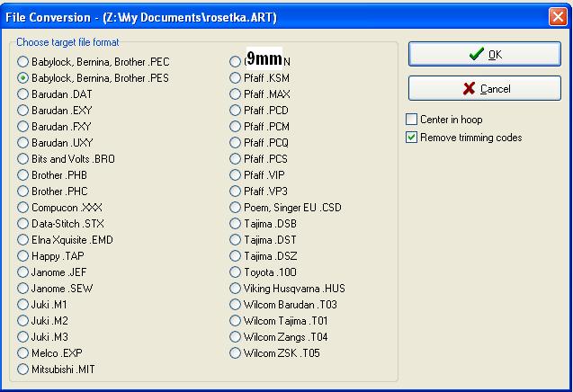Choose the Barudan .DAT format
This screenshot has width=573, height=392.
(x=22, y=94)
